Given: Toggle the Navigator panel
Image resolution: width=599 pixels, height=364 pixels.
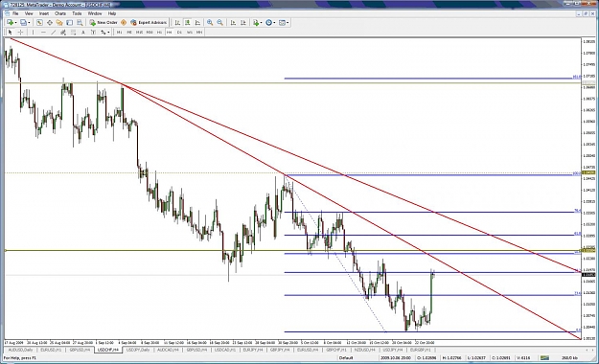Looking at the screenshot, I should point(59,23).
